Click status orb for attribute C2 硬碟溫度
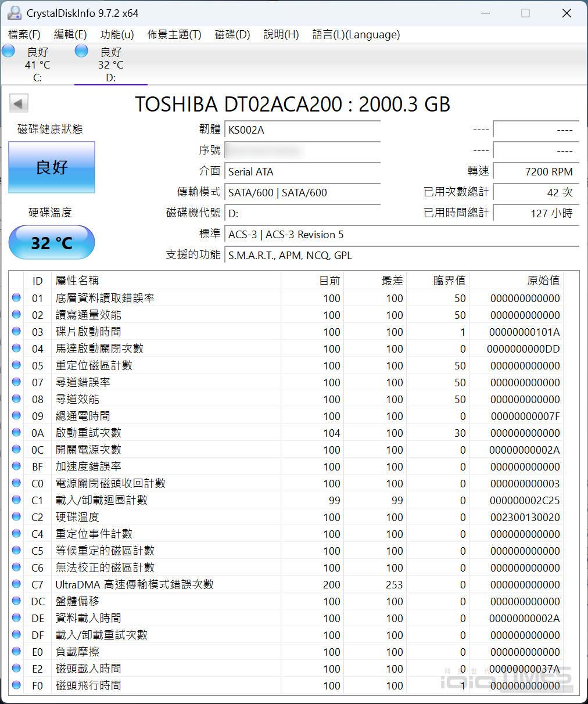This screenshot has width=588, height=704. (16, 517)
